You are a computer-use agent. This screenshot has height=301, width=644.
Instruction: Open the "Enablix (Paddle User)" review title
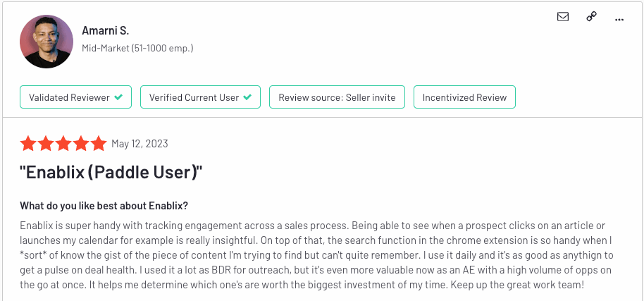pos(111,173)
